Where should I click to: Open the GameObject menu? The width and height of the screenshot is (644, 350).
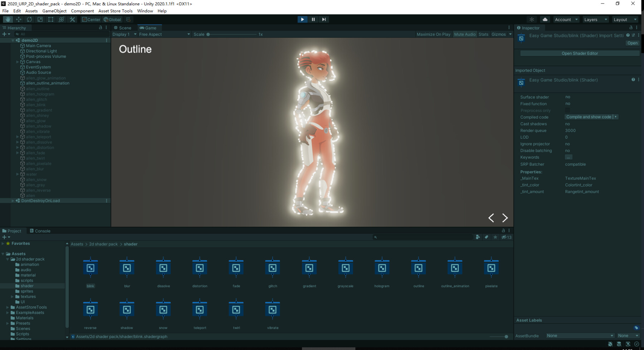click(54, 11)
